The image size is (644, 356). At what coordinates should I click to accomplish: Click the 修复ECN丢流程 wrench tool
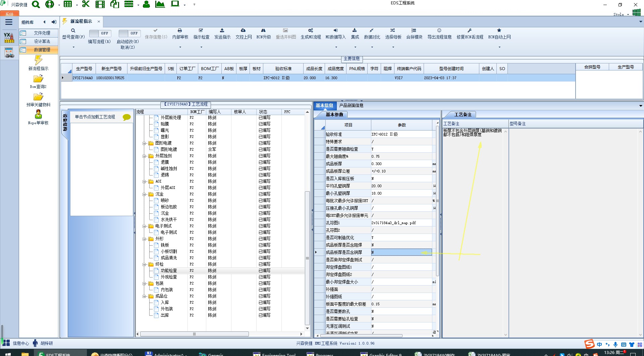tap(470, 34)
